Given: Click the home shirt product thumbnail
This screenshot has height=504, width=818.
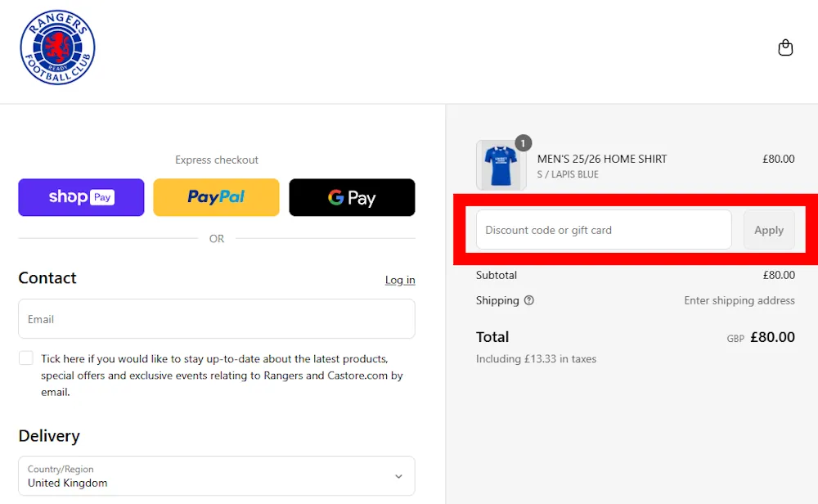Looking at the screenshot, I should (501, 164).
